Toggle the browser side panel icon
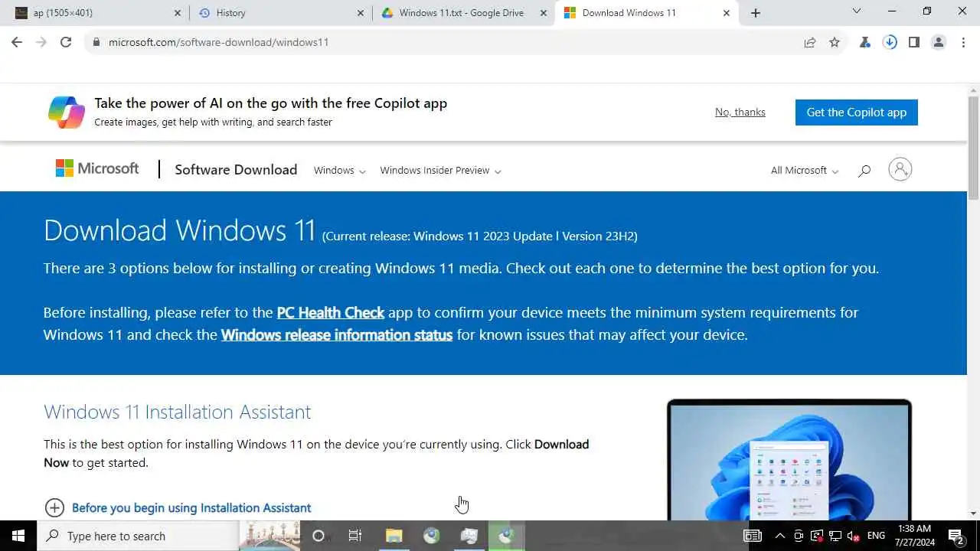Viewport: 980px width, 551px height. (x=914, y=43)
